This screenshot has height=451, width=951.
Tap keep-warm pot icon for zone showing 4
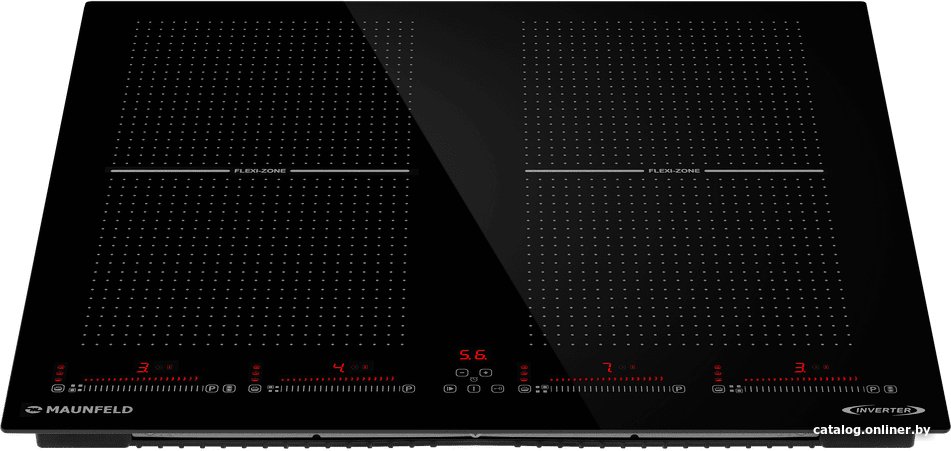(253, 388)
